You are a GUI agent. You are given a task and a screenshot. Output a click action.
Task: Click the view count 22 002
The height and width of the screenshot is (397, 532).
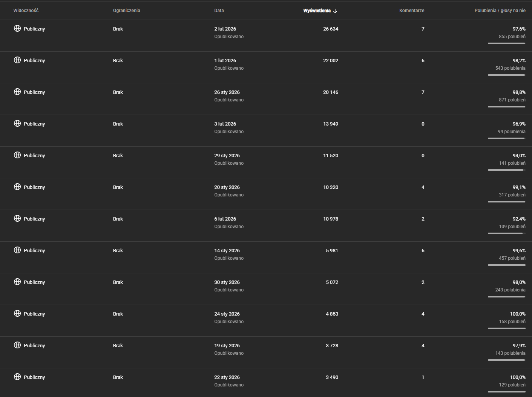click(x=331, y=60)
